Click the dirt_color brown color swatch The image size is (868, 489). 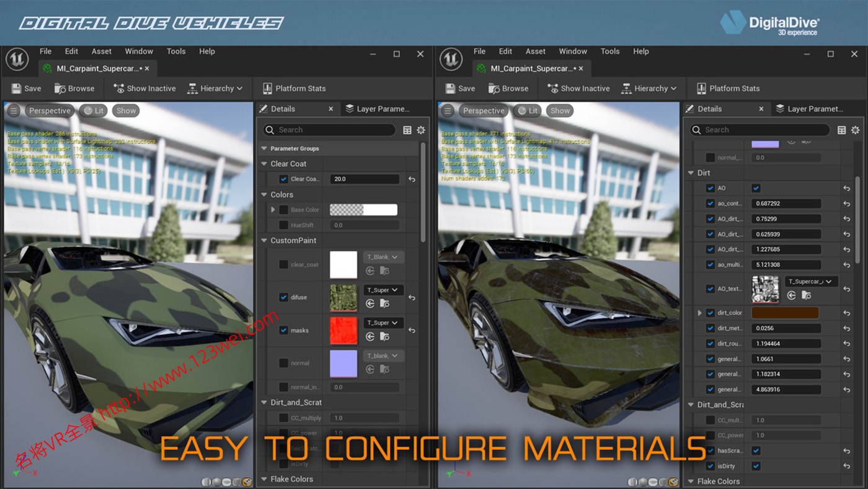pos(785,312)
